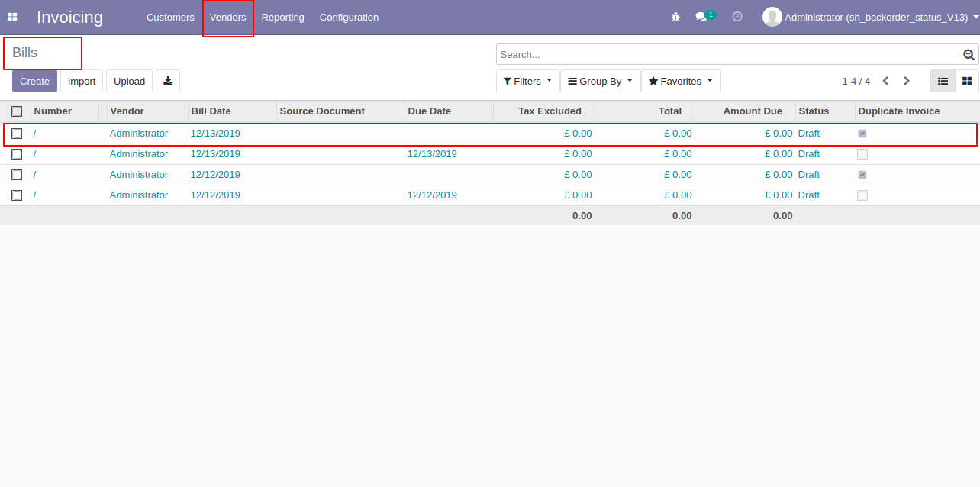The image size is (980, 487).
Task: Open the Vendors menu
Action: tap(228, 17)
